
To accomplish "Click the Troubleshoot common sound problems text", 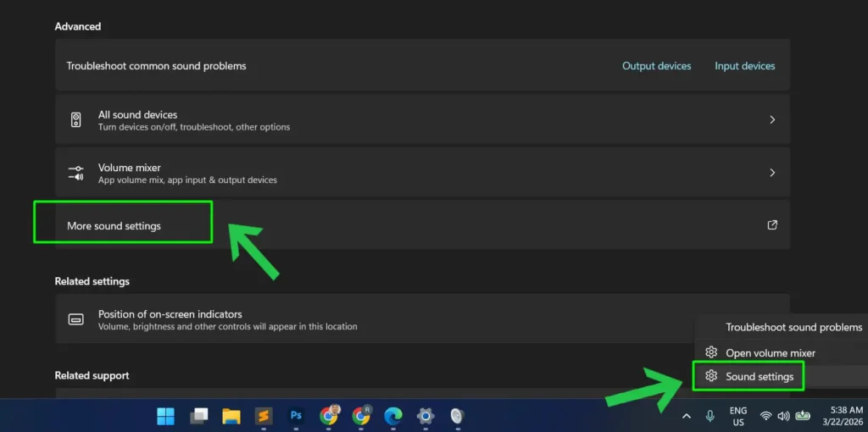I will [x=156, y=66].
